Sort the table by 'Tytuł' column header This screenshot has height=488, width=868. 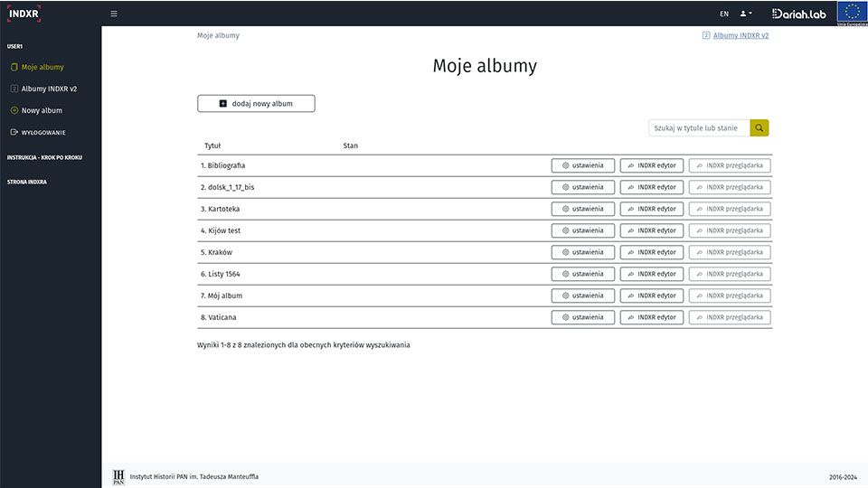click(212, 145)
